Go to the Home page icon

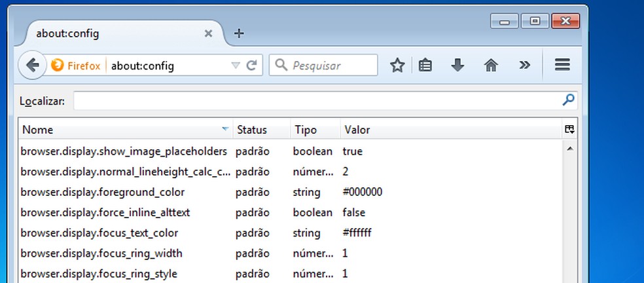click(x=491, y=65)
